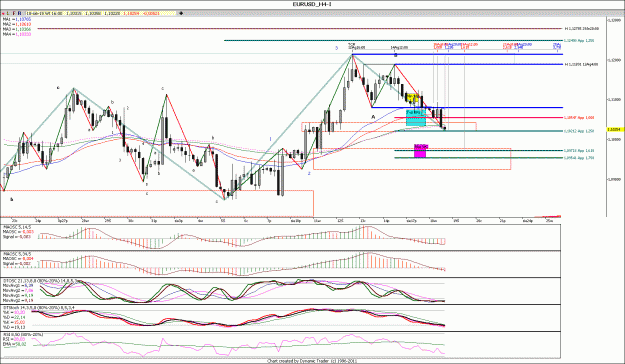Select the MA3 moving average readout
The width and height of the screenshot is (625, 364).
coord(17,29)
